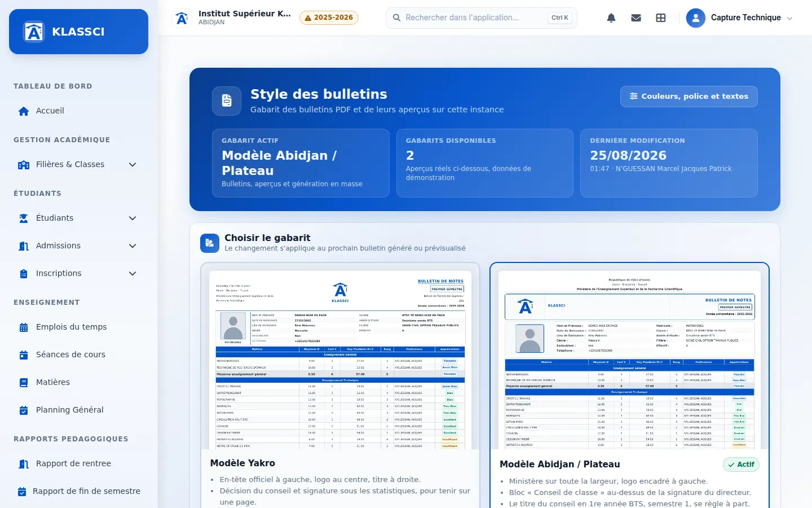This screenshot has height=508, width=812.
Task: Open Matières menu item
Action: [x=78, y=383]
